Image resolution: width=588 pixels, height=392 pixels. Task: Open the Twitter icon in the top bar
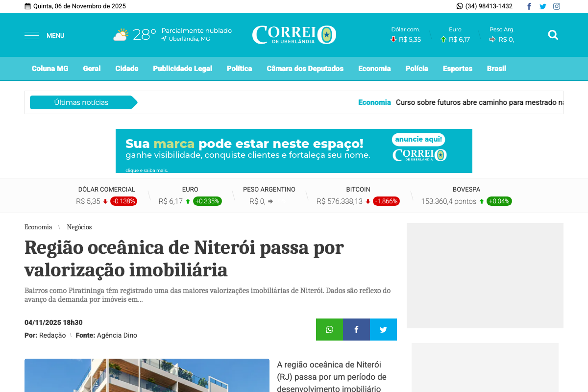point(542,6)
